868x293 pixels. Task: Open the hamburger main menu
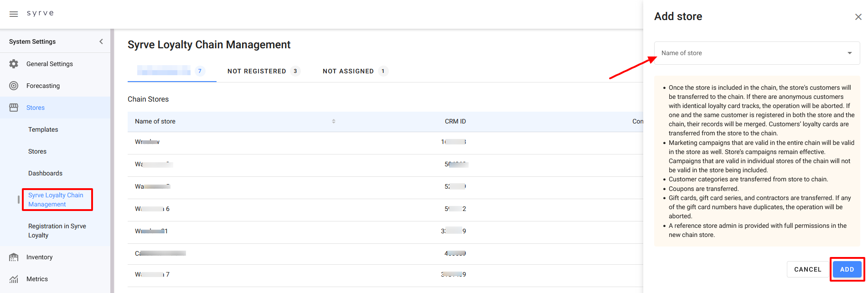tap(14, 14)
